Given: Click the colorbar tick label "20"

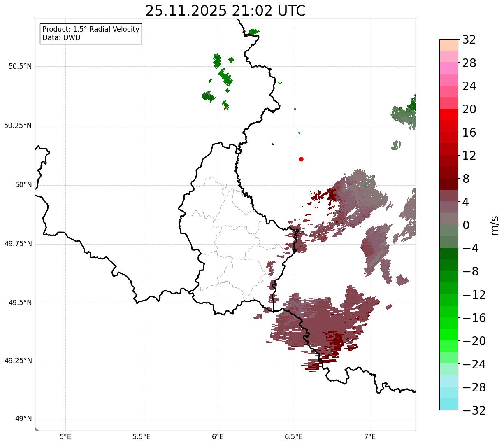Looking at the screenshot, I should [x=469, y=110].
